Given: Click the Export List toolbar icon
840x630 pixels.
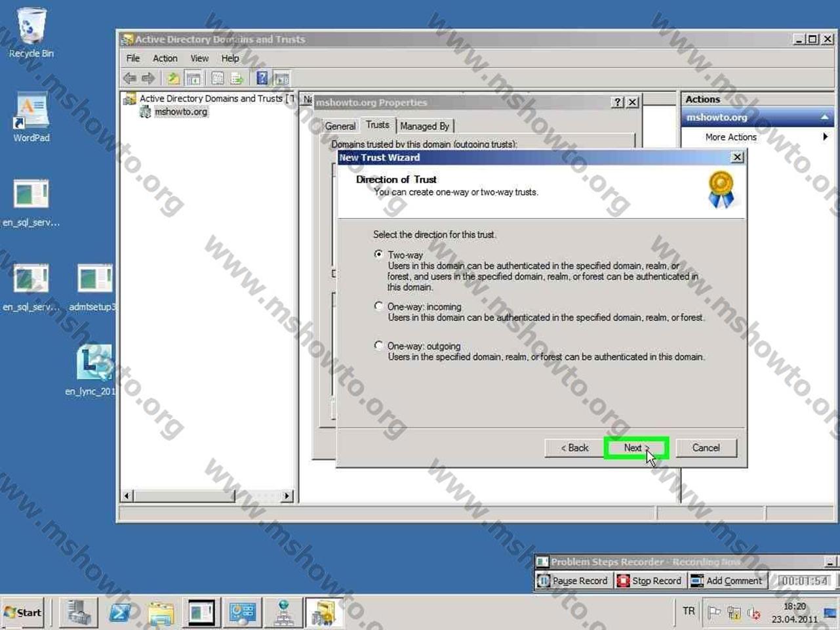Looking at the screenshot, I should (x=237, y=79).
